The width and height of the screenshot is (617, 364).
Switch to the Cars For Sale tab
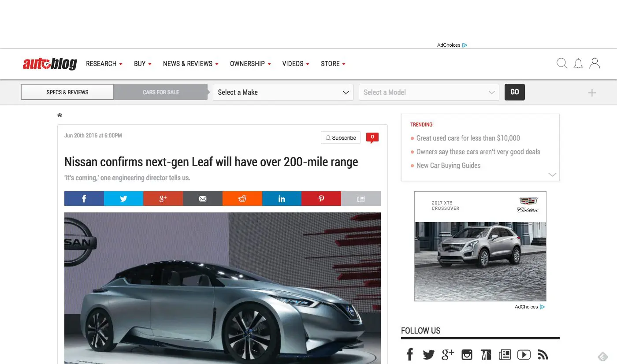pos(161,92)
